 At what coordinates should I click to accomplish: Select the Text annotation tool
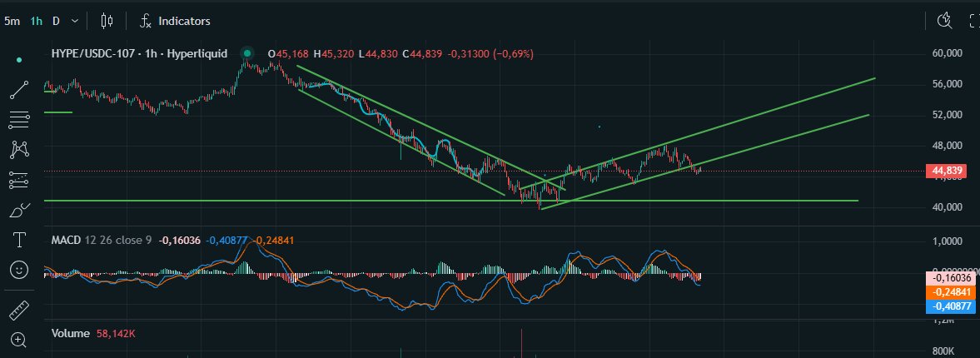(x=19, y=240)
